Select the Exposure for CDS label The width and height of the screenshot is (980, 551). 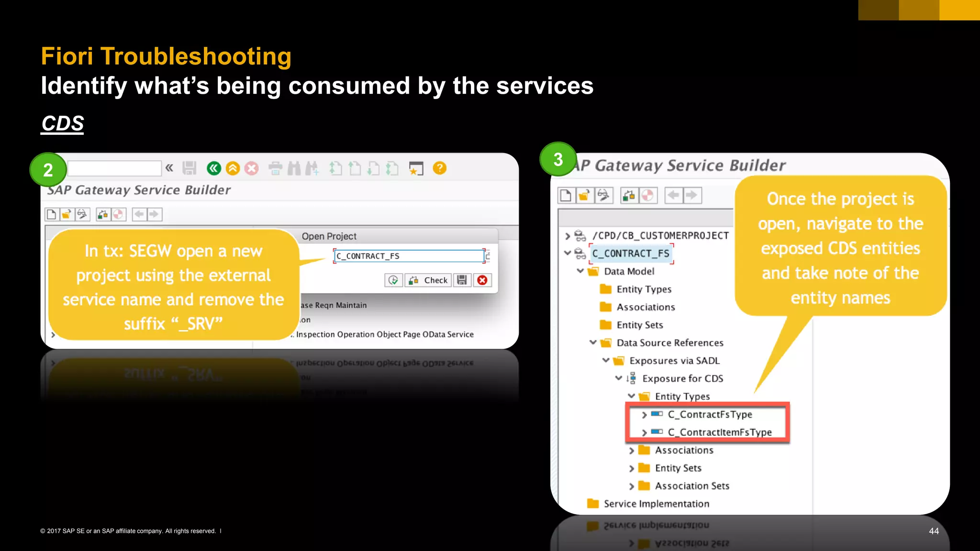click(683, 378)
